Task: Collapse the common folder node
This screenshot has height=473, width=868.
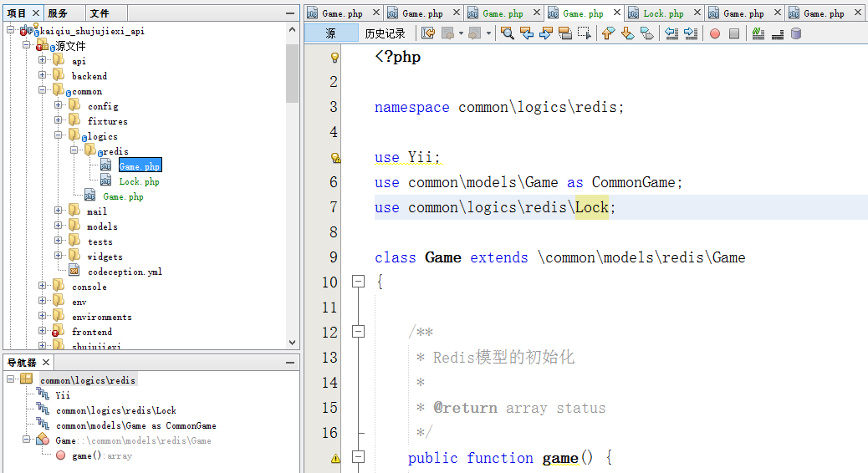Action: pos(43,91)
